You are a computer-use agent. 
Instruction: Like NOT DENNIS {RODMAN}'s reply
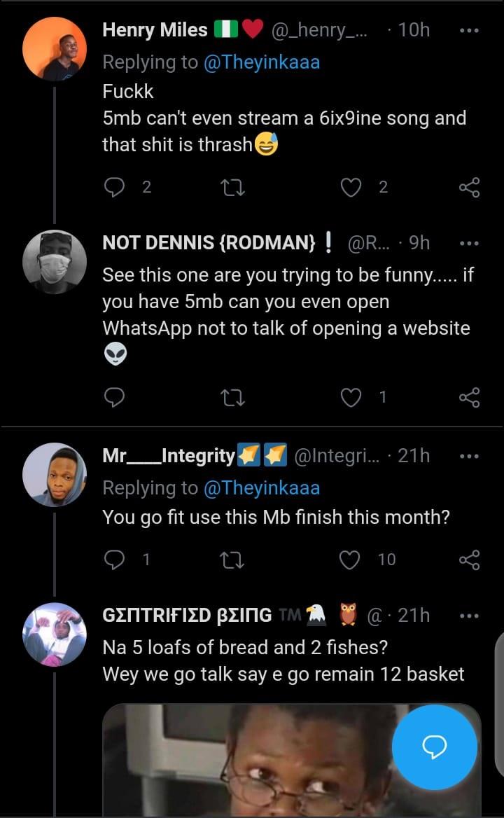[351, 397]
